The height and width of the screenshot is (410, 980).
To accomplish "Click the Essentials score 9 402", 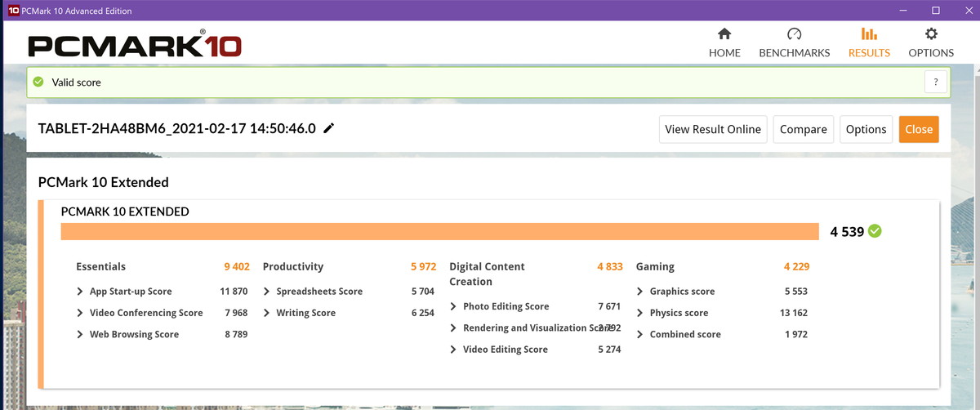I will [x=237, y=266].
